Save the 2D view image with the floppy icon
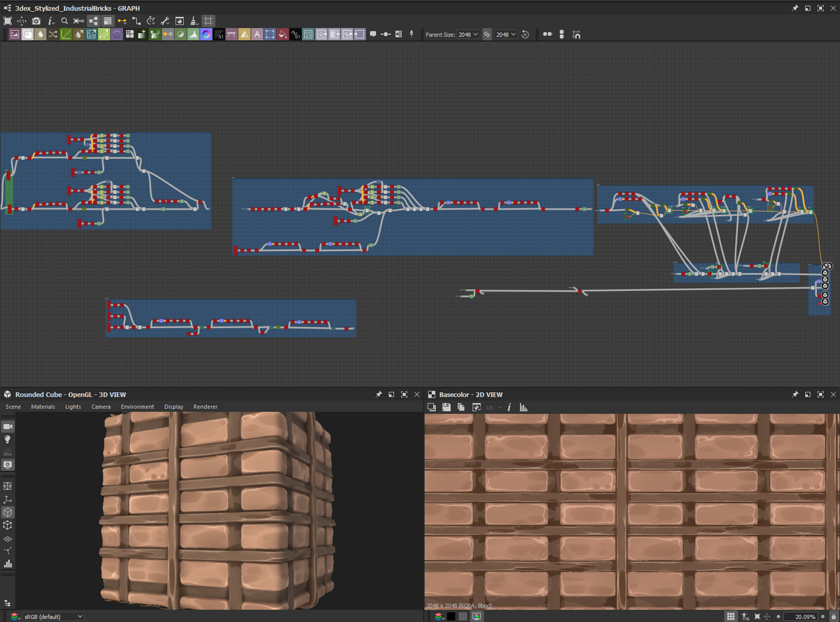The image size is (840, 622). 446,407
